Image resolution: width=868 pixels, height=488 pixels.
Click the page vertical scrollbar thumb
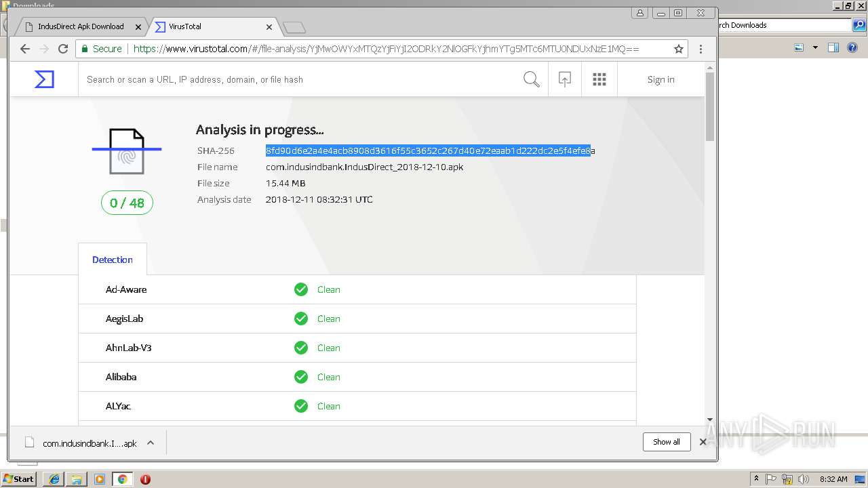(x=710, y=106)
